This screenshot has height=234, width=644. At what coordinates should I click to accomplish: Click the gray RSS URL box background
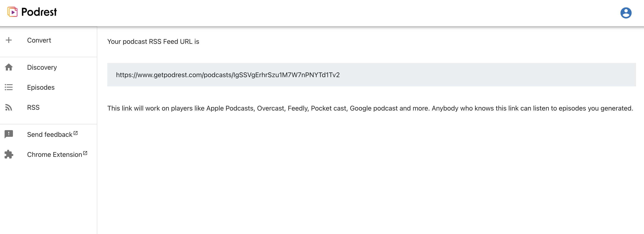tap(487, 75)
